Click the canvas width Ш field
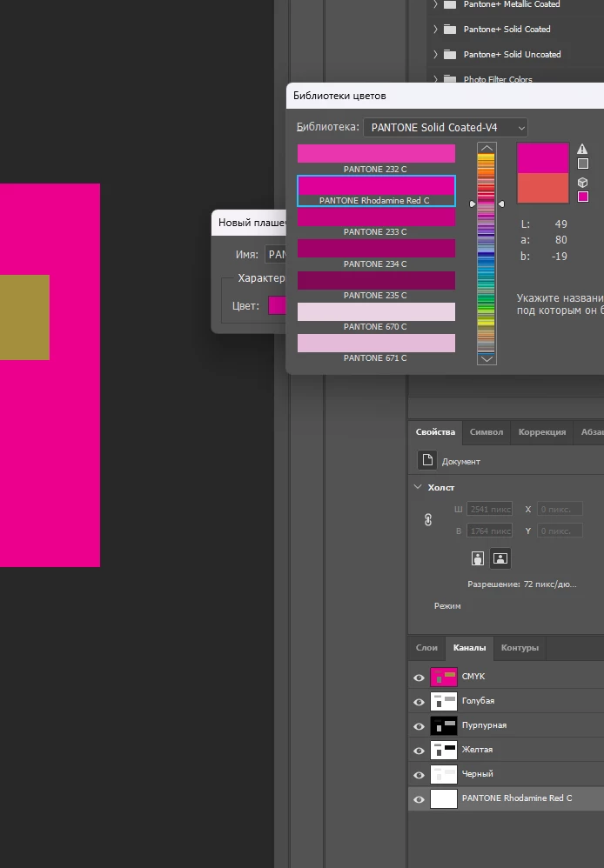Image resolution: width=604 pixels, height=868 pixels. coord(490,509)
